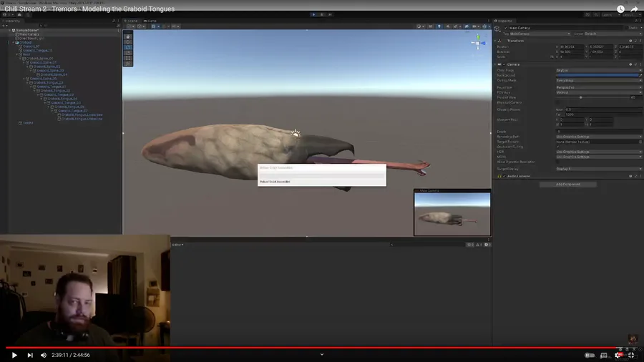Toggle the Physical Camera checkbox

coord(557,102)
